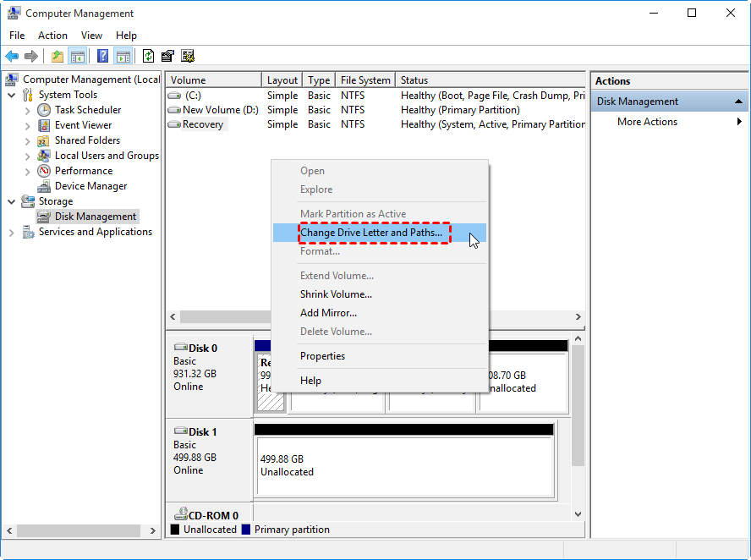The image size is (751, 560).
Task: Click the Performance icon in tree
Action: pos(44,171)
